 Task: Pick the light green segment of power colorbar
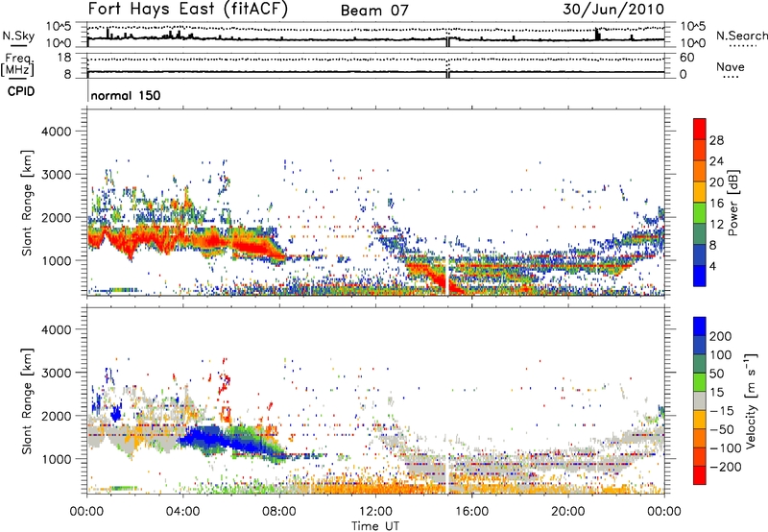pyautogui.click(x=700, y=213)
